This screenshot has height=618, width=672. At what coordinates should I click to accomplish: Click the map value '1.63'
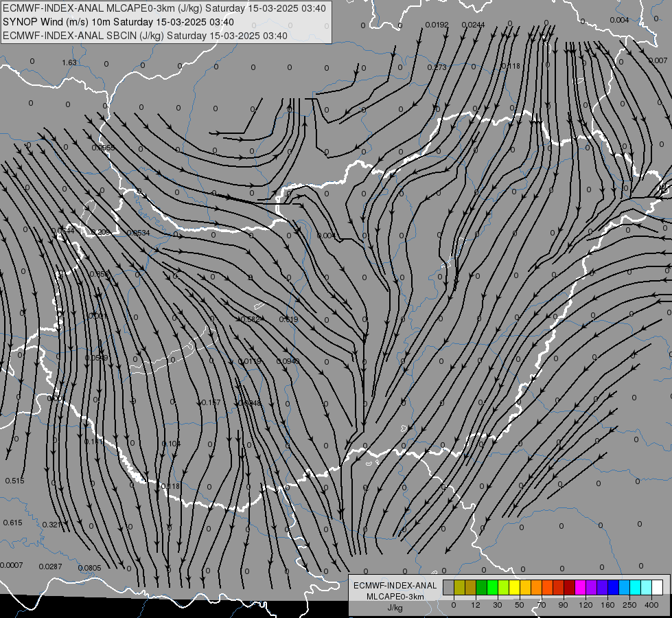tap(69, 62)
